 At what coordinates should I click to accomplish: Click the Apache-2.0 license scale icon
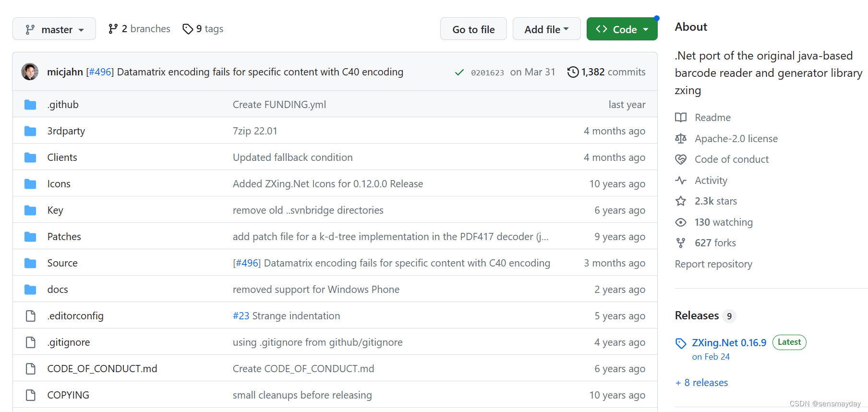tap(681, 139)
